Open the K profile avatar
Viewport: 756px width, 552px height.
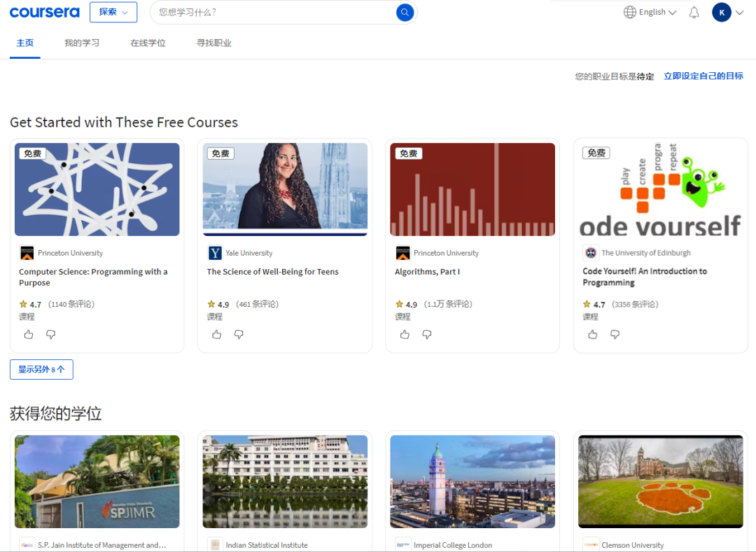pyautogui.click(x=721, y=13)
